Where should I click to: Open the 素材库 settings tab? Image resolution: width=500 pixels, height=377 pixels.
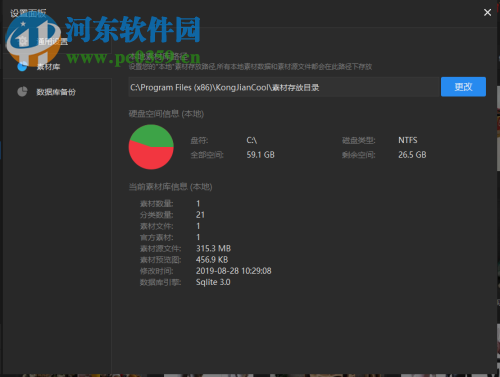point(57,66)
